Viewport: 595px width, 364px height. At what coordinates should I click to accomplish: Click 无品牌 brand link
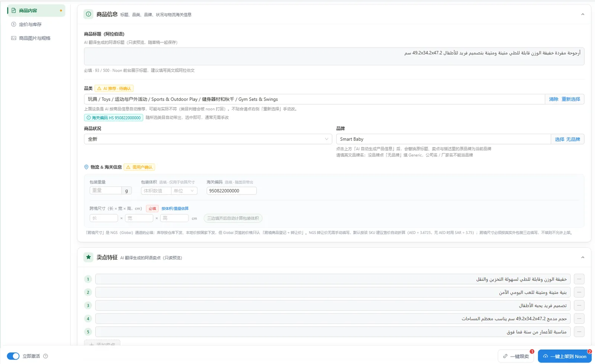573,139
